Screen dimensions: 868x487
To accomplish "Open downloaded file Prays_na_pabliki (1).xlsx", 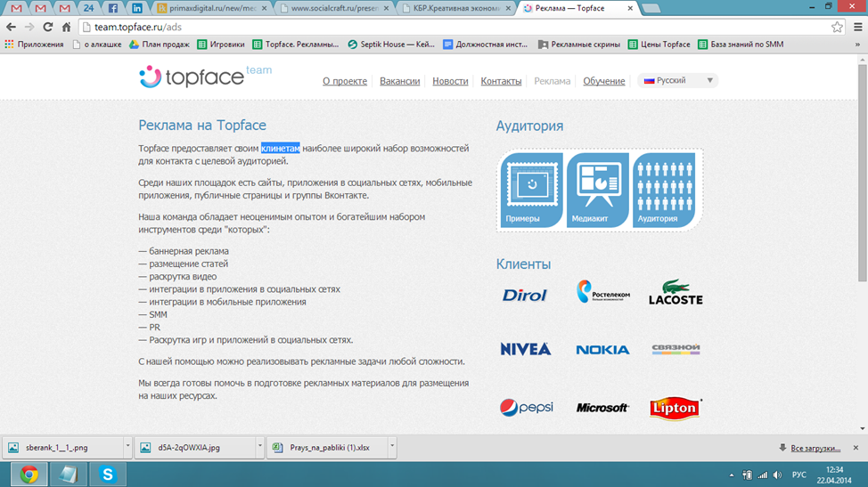I will (327, 448).
